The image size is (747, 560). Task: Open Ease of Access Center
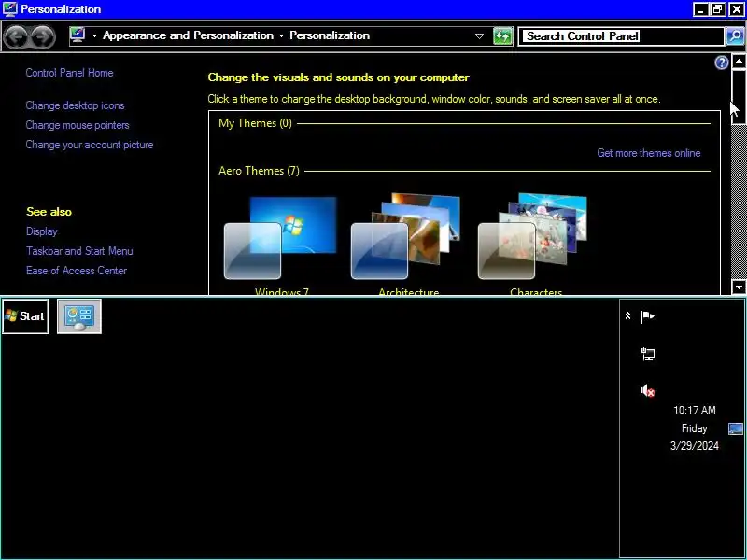coord(77,271)
